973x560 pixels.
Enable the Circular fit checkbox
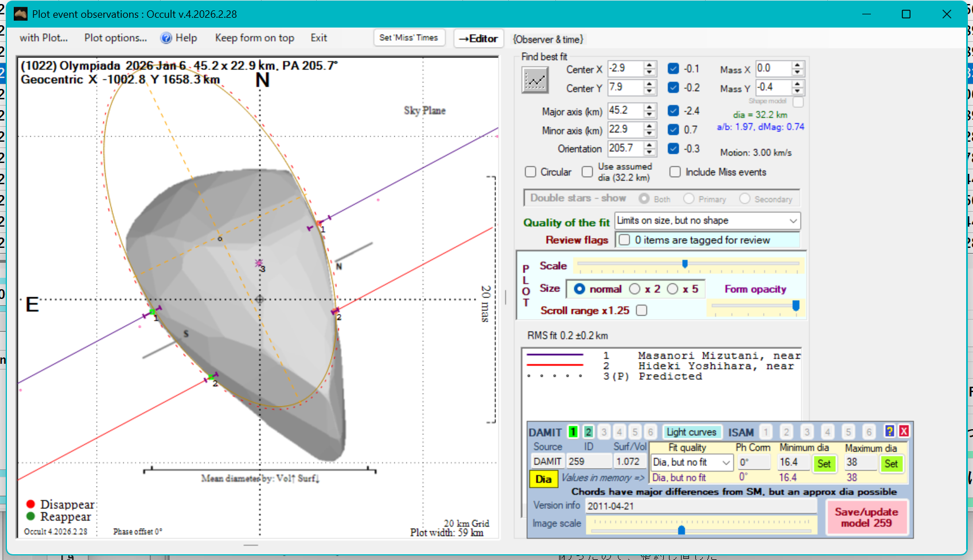tap(531, 172)
